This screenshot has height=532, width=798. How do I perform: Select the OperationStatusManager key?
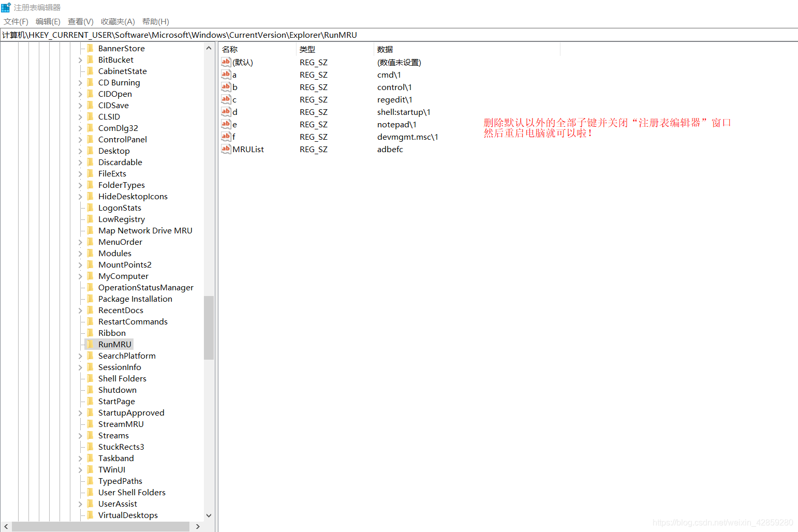pos(146,287)
